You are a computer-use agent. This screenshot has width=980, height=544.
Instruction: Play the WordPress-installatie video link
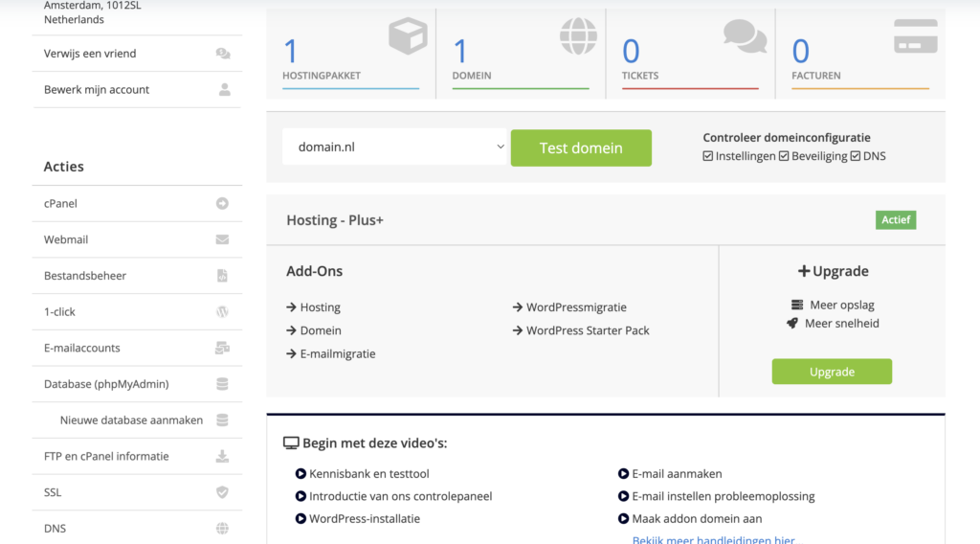pyautogui.click(x=364, y=519)
